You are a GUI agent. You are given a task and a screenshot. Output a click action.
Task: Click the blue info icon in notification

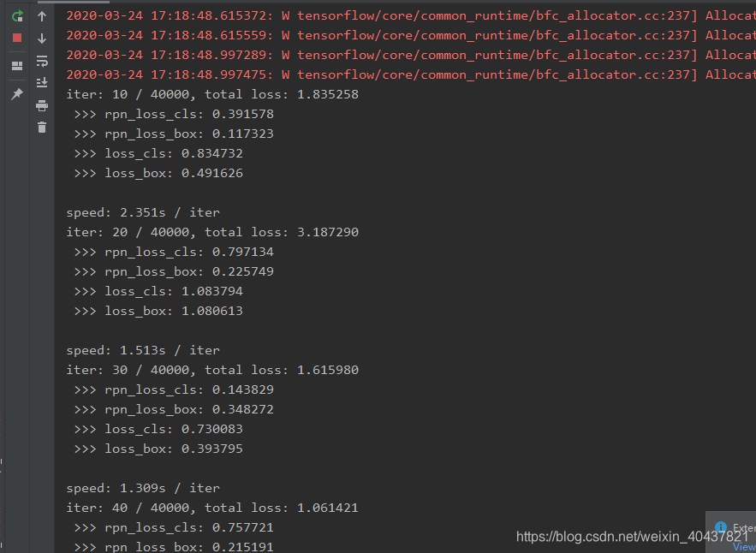(x=722, y=526)
